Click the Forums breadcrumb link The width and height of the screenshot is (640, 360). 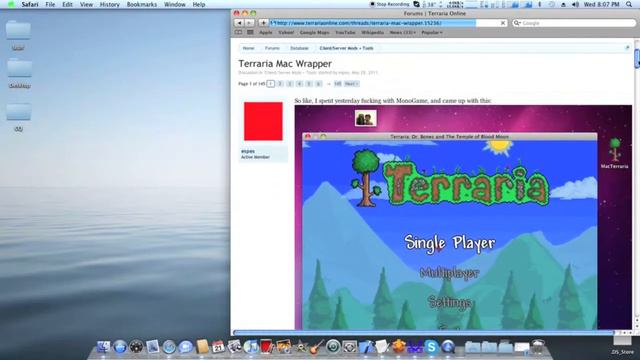point(272,48)
